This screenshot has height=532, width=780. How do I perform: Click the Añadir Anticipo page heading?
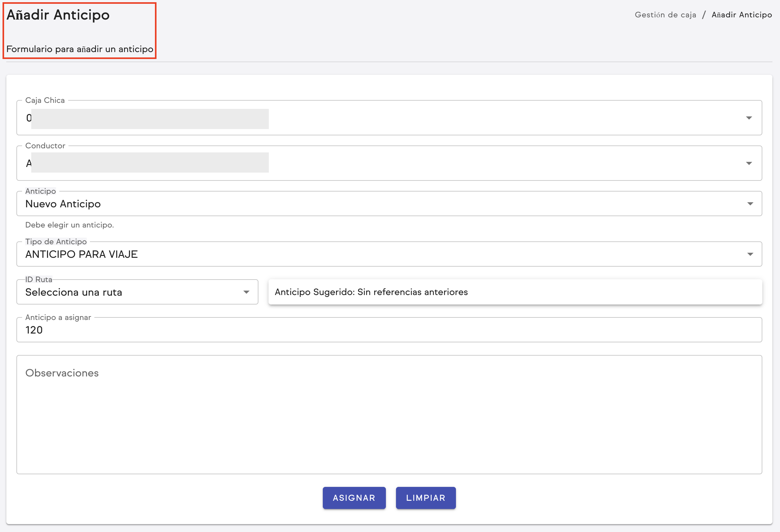point(58,15)
